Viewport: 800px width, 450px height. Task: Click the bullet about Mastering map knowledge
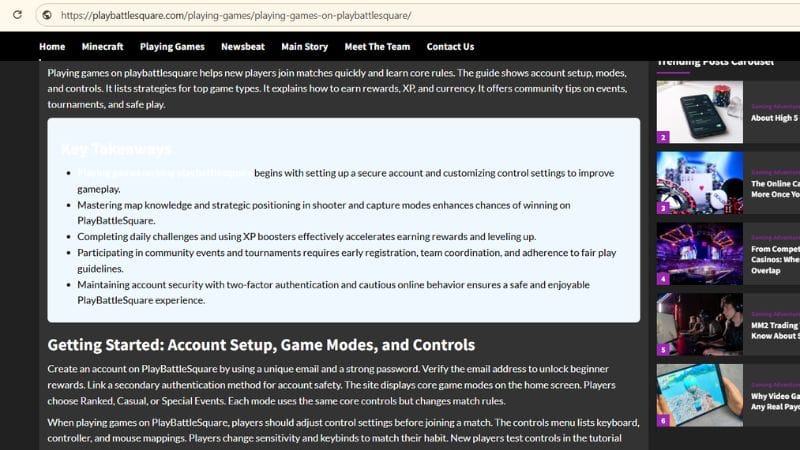pos(323,213)
